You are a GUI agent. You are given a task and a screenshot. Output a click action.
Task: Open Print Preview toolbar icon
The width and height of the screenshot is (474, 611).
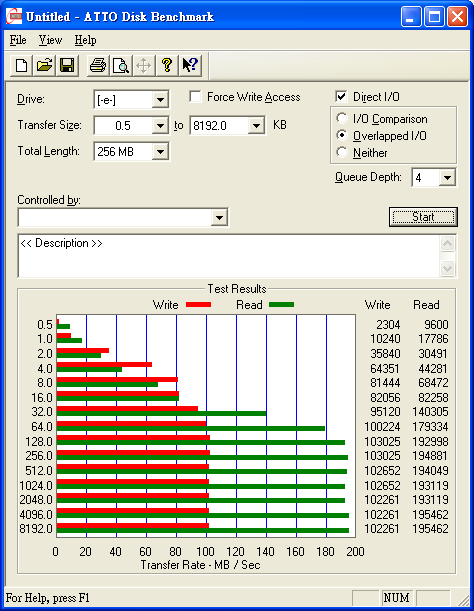click(x=121, y=65)
